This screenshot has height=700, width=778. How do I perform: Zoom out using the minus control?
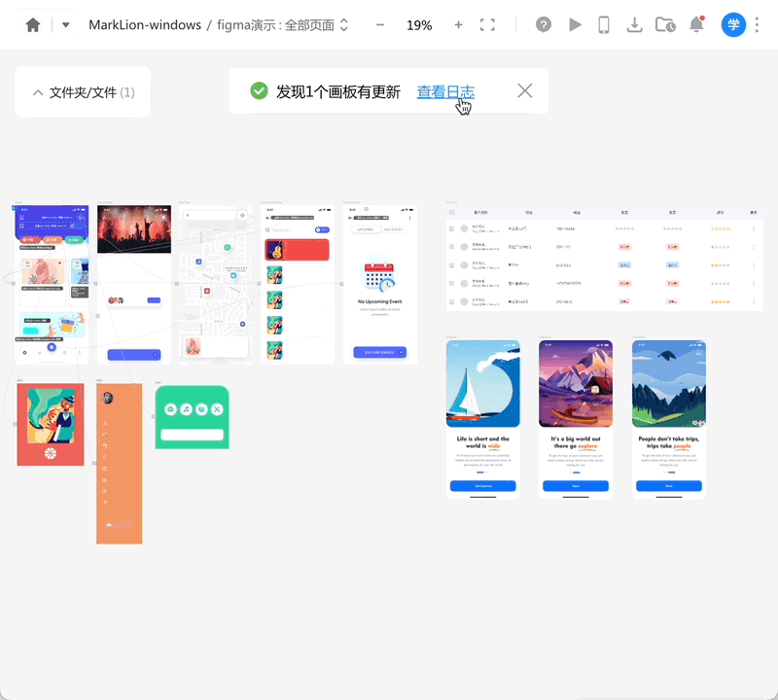(x=379, y=24)
